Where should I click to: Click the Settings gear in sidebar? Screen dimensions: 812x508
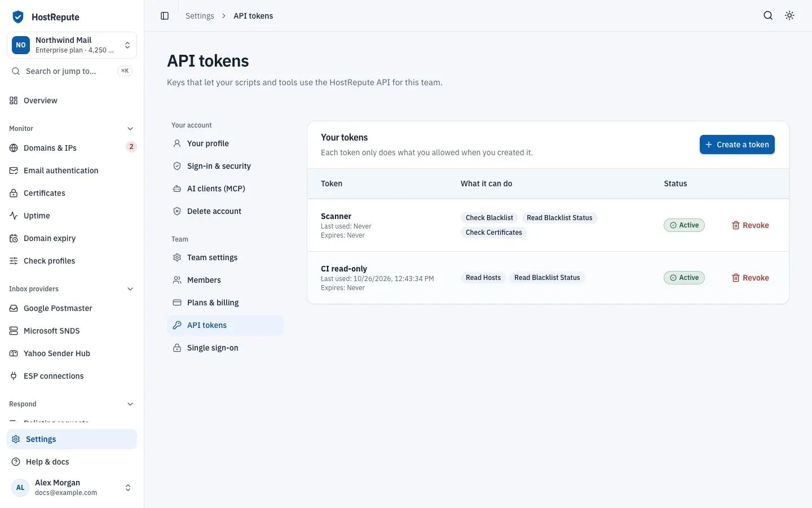pos(16,439)
